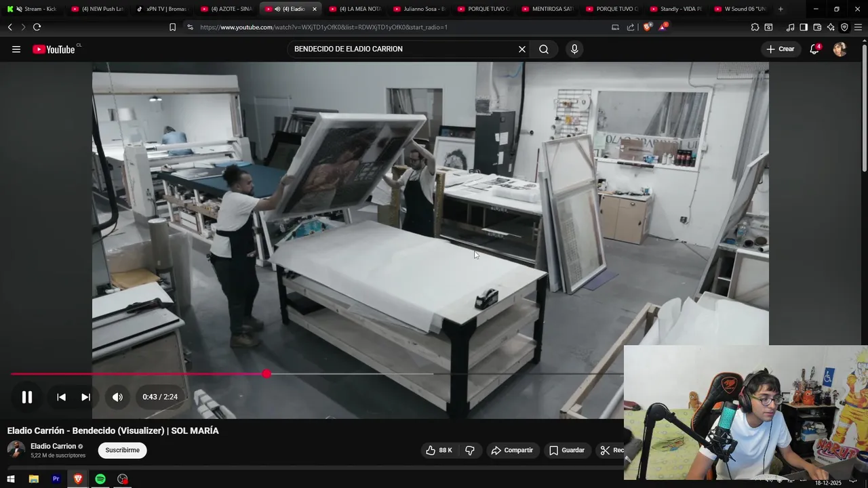
Task: Dislike the video with thumbs-down
Action: (x=470, y=450)
